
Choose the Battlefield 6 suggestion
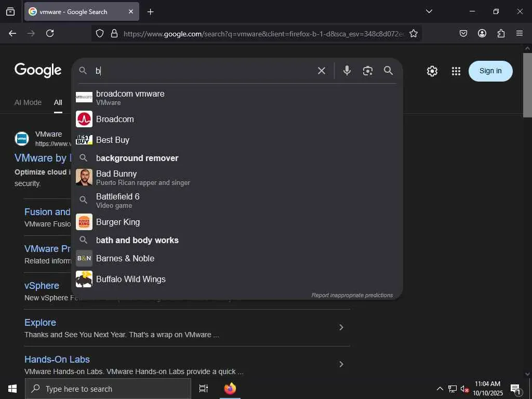click(x=237, y=200)
